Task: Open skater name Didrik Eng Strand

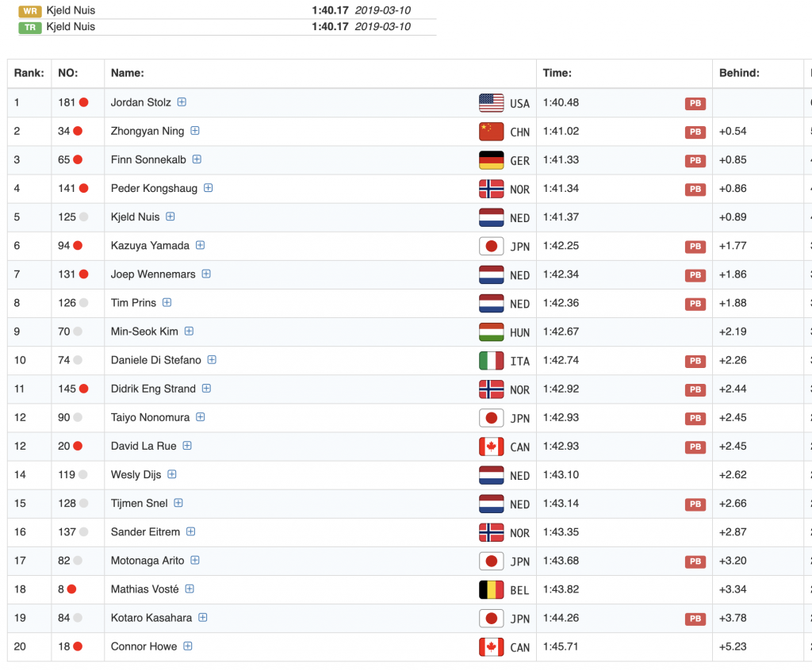Action: (153, 389)
